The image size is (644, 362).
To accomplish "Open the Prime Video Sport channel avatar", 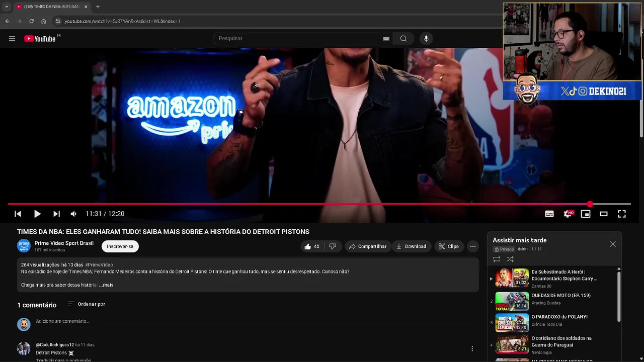I will [x=24, y=246].
